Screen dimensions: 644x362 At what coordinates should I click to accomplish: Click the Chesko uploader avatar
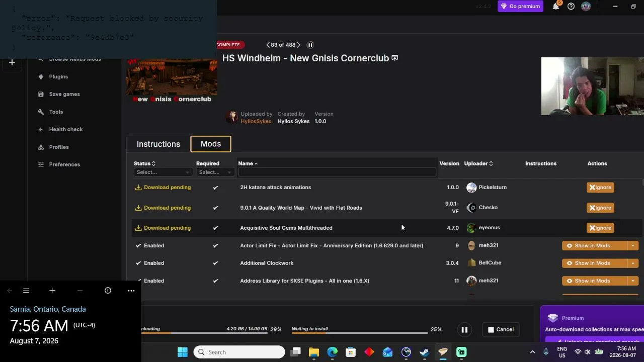(x=471, y=207)
